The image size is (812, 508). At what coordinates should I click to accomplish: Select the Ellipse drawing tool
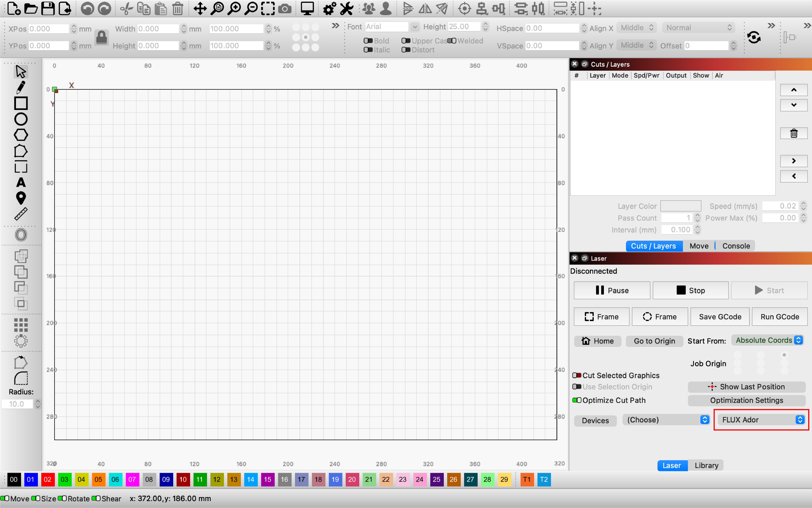coord(21,119)
